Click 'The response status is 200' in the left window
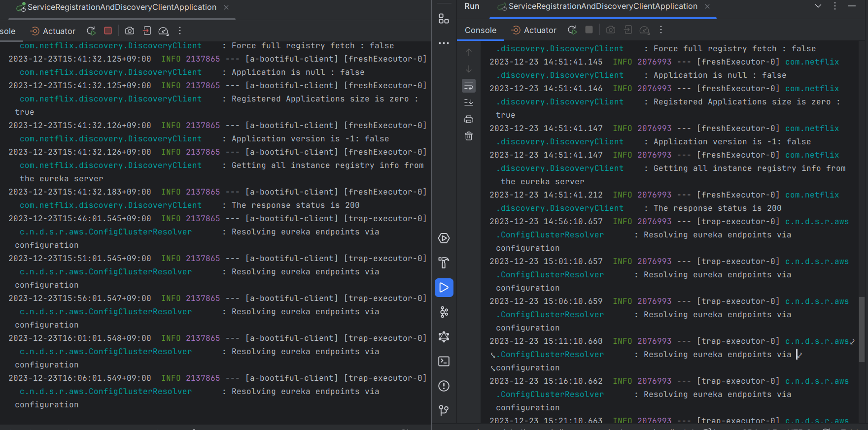This screenshot has width=868, height=430. (x=296, y=205)
